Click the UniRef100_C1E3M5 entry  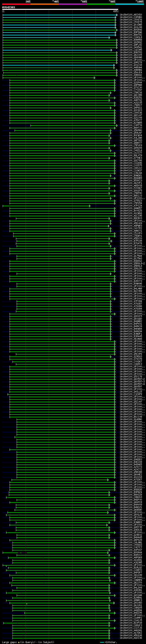(x=131, y=50)
